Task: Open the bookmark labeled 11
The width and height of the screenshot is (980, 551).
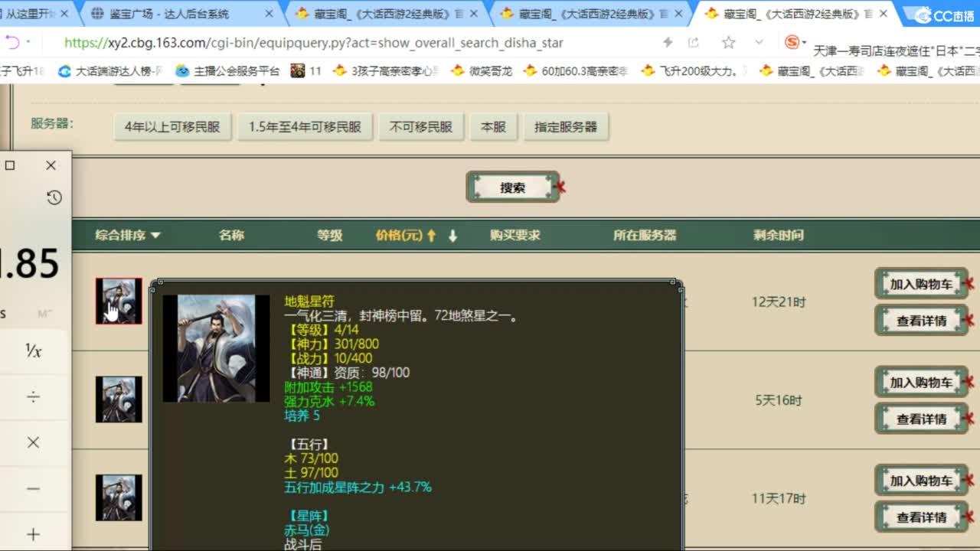Action: [306, 71]
